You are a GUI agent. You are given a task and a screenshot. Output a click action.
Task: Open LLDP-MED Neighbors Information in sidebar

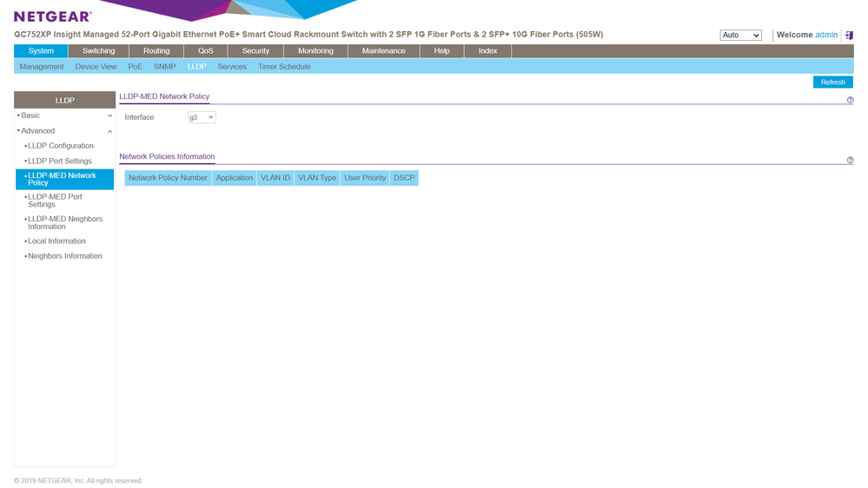(65, 222)
